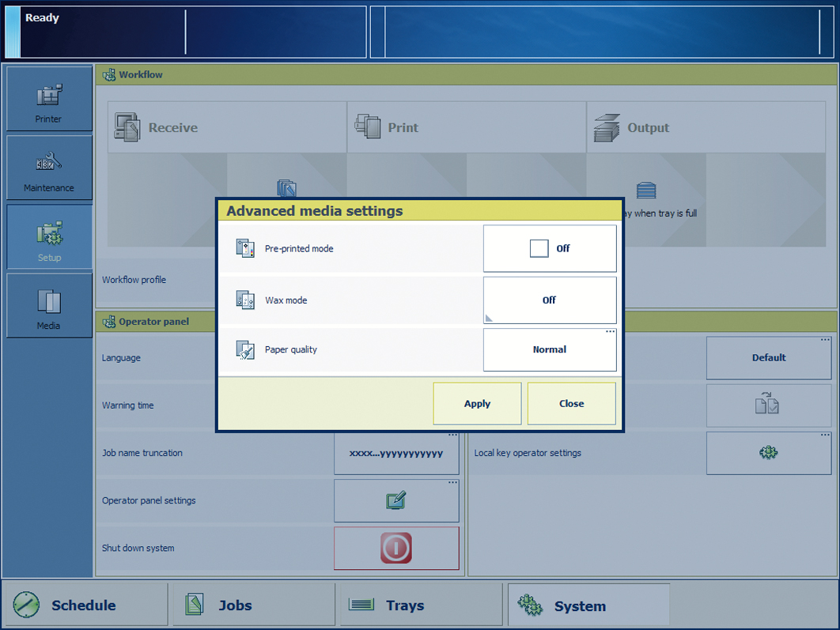Switch to the Schedule tab
Image resolution: width=840 pixels, height=630 pixels.
tap(84, 605)
